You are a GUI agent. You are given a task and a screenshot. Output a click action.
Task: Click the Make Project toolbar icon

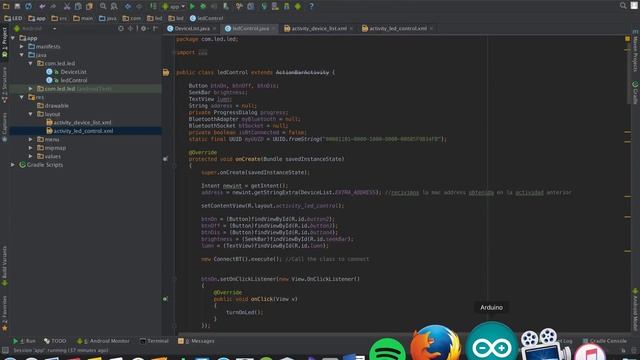tap(153, 6)
